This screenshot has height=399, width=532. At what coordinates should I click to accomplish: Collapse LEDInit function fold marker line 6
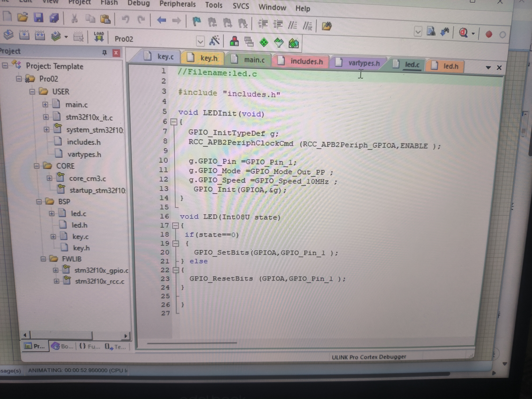(174, 122)
